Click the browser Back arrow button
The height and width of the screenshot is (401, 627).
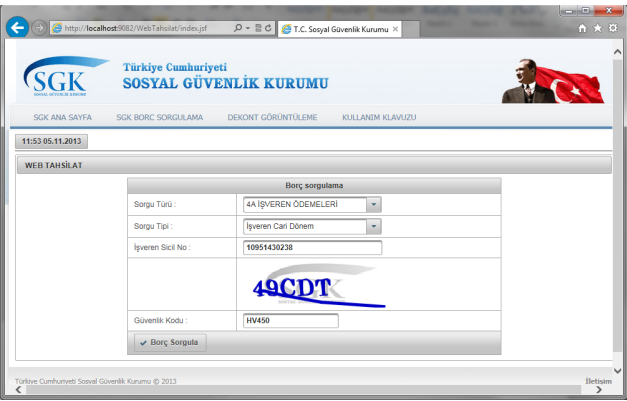click(x=17, y=28)
